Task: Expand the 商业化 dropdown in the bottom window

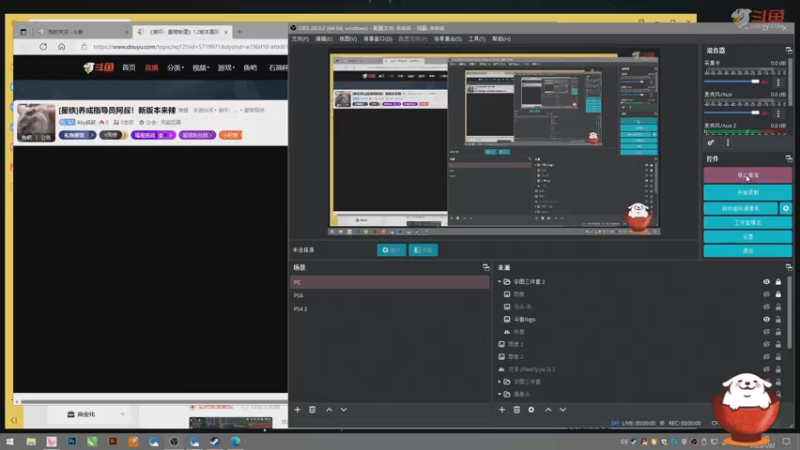Action: (122, 414)
